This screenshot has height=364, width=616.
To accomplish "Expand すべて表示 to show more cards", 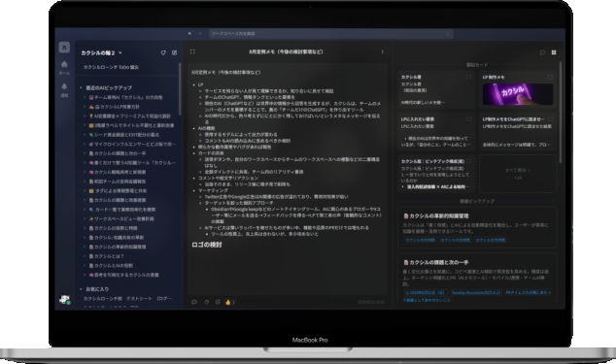I will pos(518,173).
